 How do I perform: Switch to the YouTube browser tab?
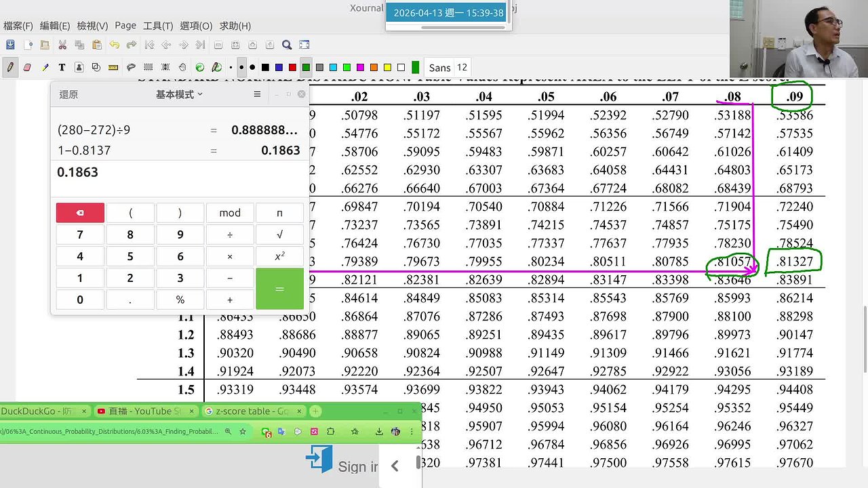click(x=146, y=411)
